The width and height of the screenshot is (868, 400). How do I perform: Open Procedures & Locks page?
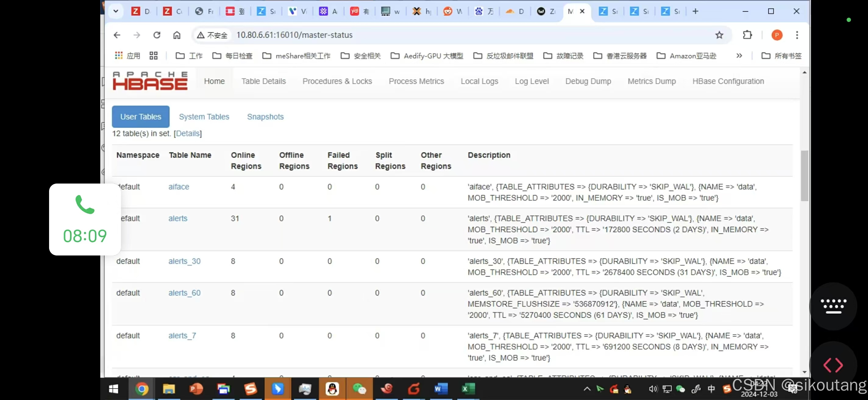337,81
